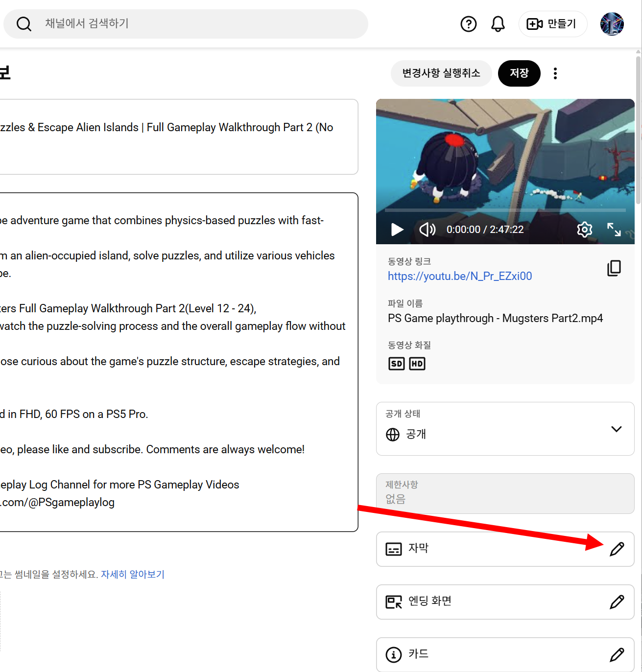
Task: Click into the video title field
Action: 179,137
